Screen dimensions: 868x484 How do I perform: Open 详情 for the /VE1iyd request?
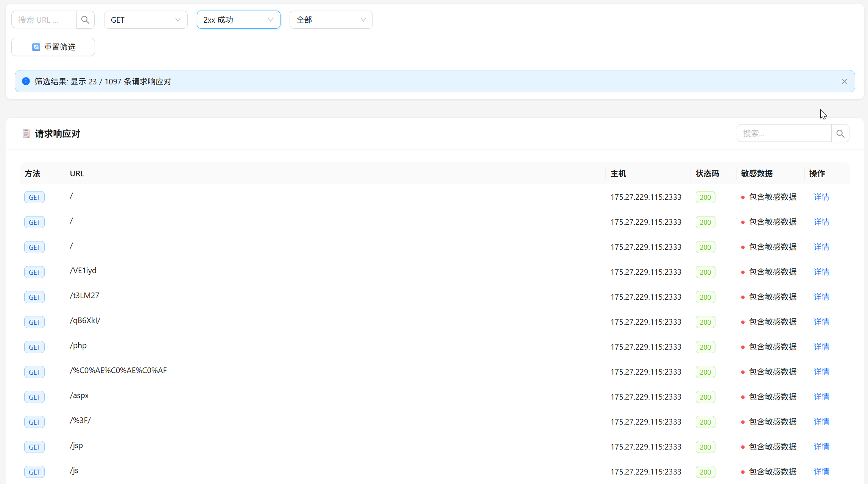click(x=821, y=272)
